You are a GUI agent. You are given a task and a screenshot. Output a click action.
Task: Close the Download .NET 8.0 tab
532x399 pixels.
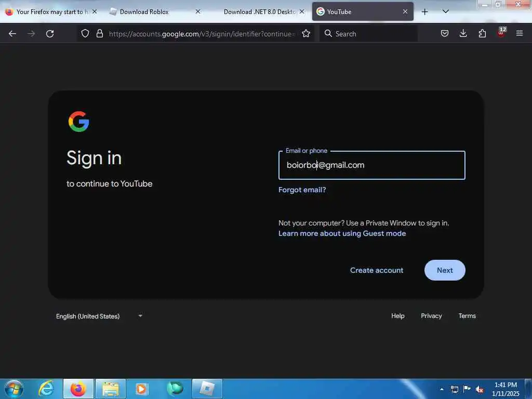[x=302, y=12]
